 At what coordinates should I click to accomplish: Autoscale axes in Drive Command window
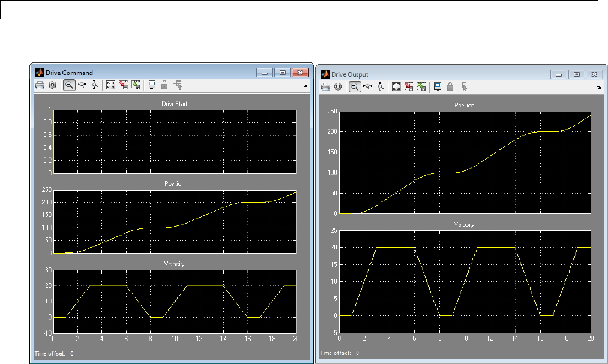(x=110, y=85)
